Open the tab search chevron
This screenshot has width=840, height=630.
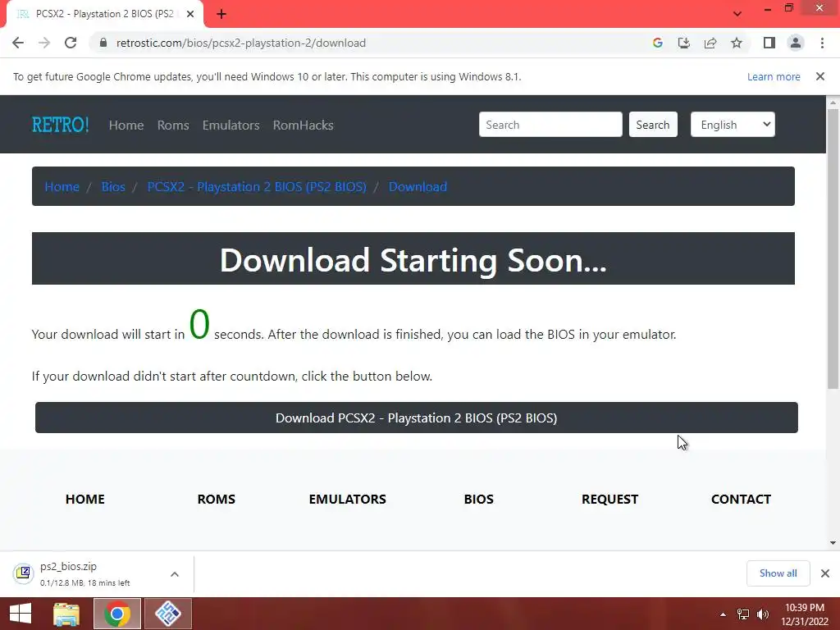[737, 14]
